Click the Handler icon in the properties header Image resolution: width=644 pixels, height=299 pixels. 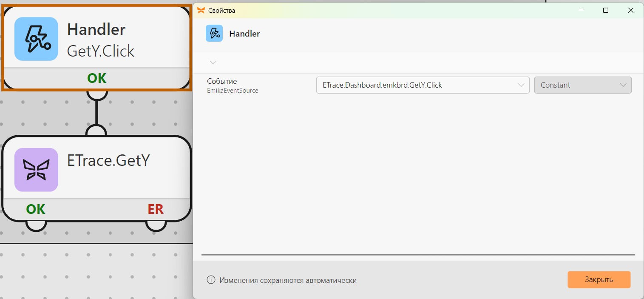pyautogui.click(x=214, y=33)
